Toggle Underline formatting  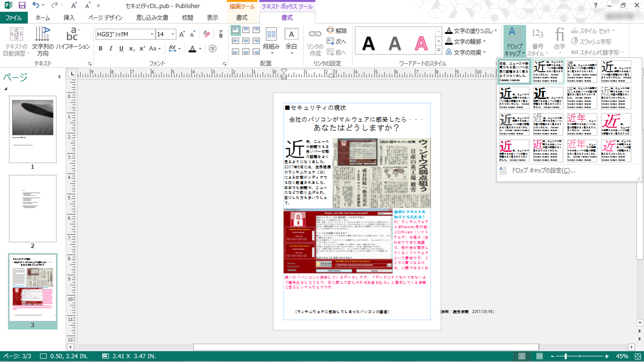[121, 49]
